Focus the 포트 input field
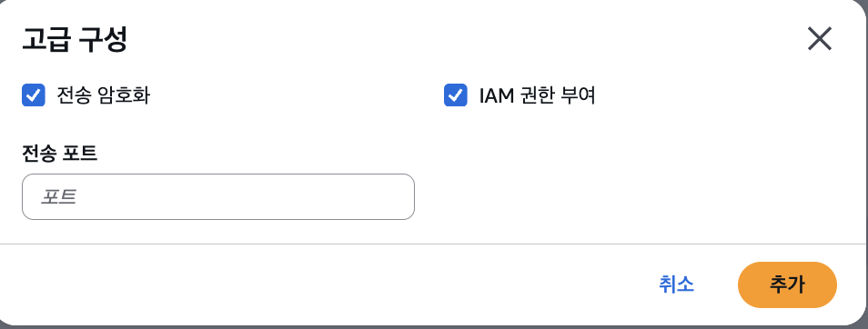Viewport: 868px width, 329px height. tap(218, 197)
